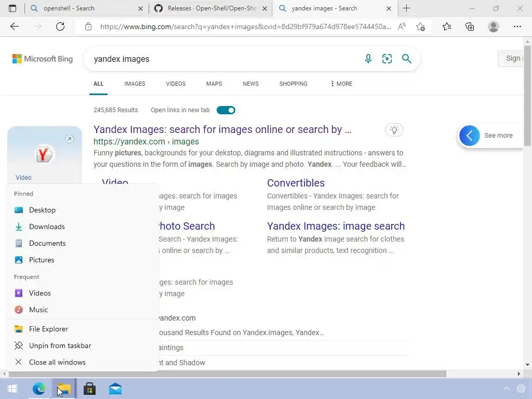Click the vertical scrollbar thumb
Viewport: 532px width, 399px height.
pos(528,95)
